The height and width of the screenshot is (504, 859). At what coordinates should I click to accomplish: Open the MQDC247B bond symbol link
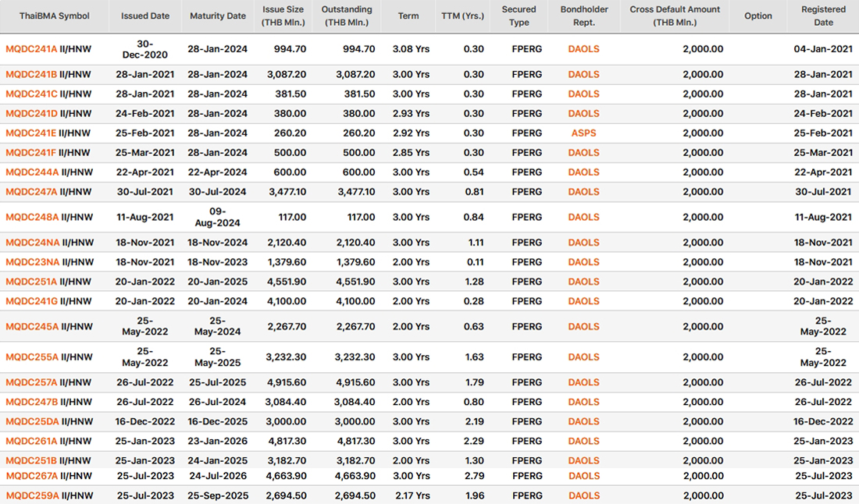click(32, 403)
